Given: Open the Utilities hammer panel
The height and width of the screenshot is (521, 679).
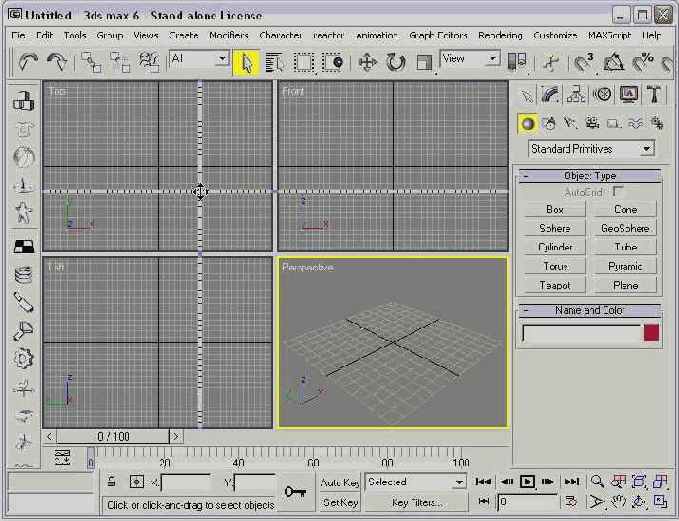Looking at the screenshot, I should pos(655,95).
